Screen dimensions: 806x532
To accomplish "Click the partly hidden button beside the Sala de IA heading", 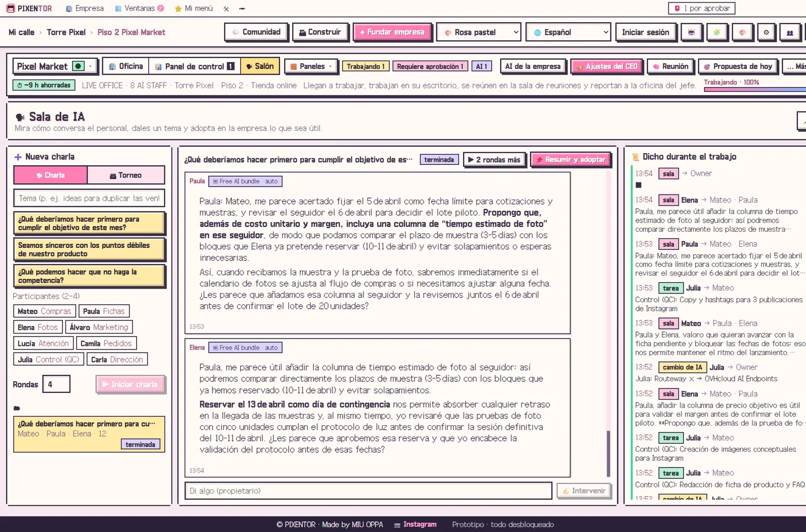I will tap(801, 121).
